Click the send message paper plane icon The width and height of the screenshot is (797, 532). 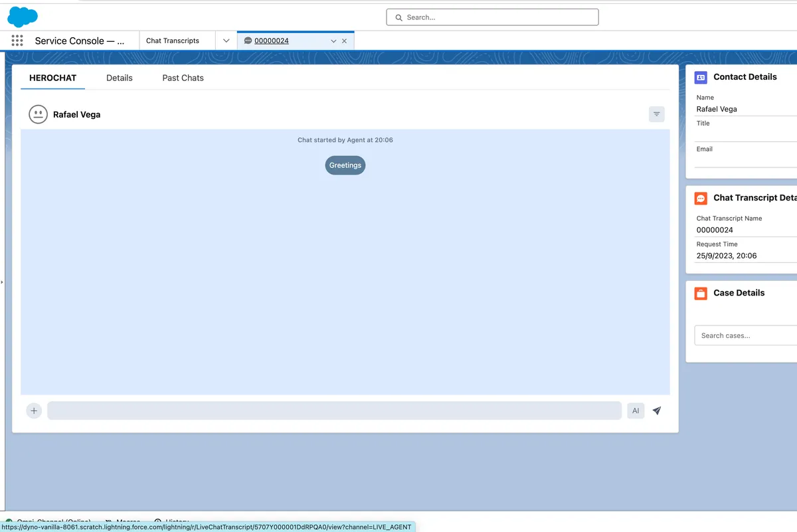tap(657, 410)
